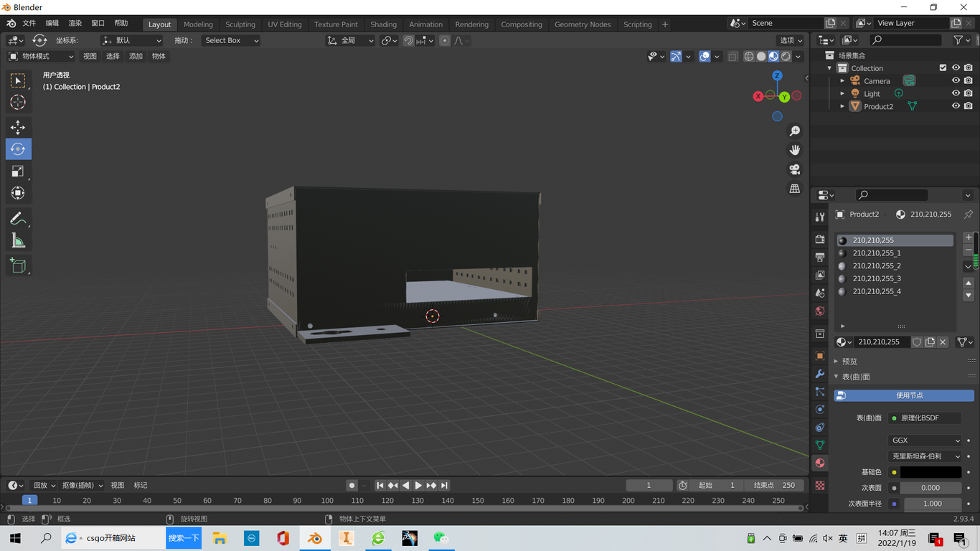
Task: Select material slot 210,210,255_2
Action: [x=895, y=266]
